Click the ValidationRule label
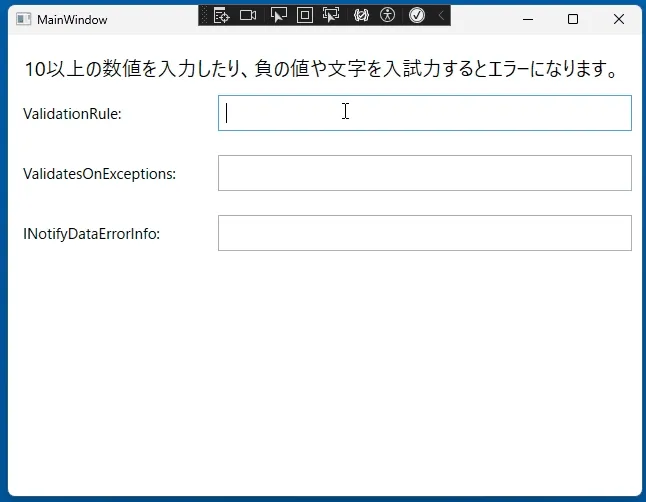Image resolution: width=646 pixels, height=502 pixels. [73, 114]
